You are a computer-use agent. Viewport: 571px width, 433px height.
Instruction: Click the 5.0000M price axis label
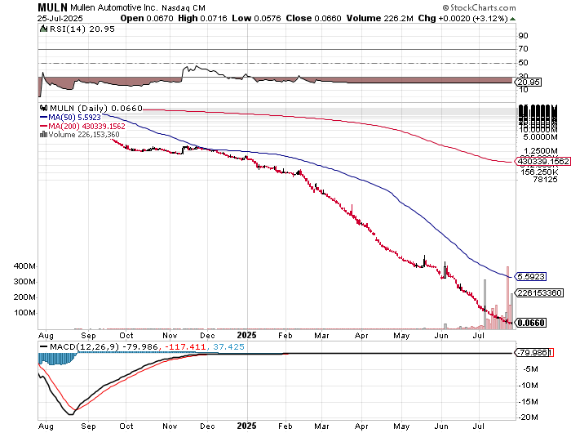tap(541, 137)
